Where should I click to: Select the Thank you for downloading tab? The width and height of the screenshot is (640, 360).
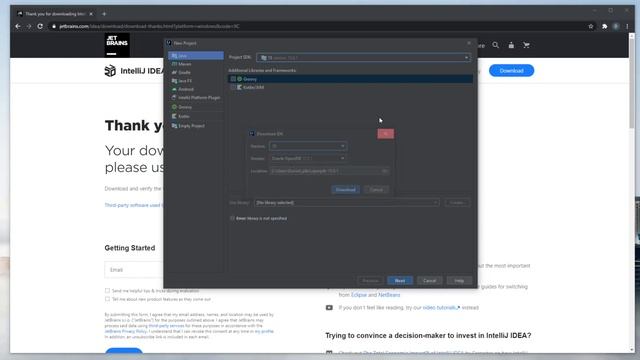point(55,14)
